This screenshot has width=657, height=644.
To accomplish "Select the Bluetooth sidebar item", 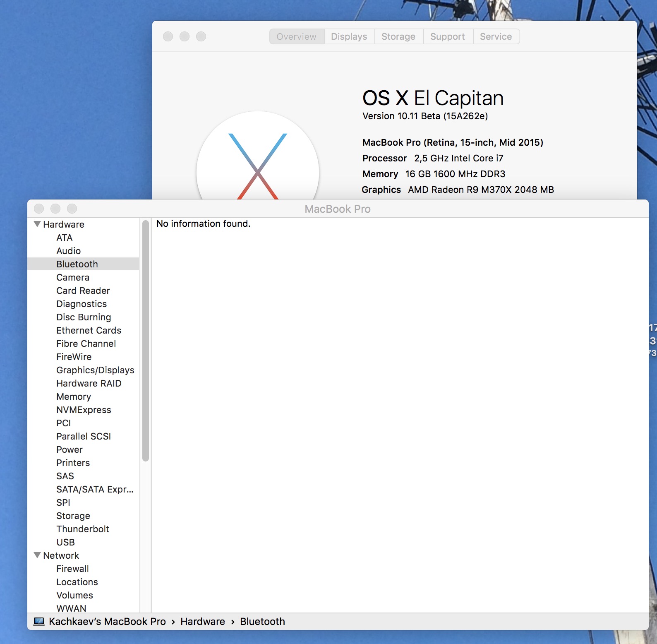I will (83, 264).
